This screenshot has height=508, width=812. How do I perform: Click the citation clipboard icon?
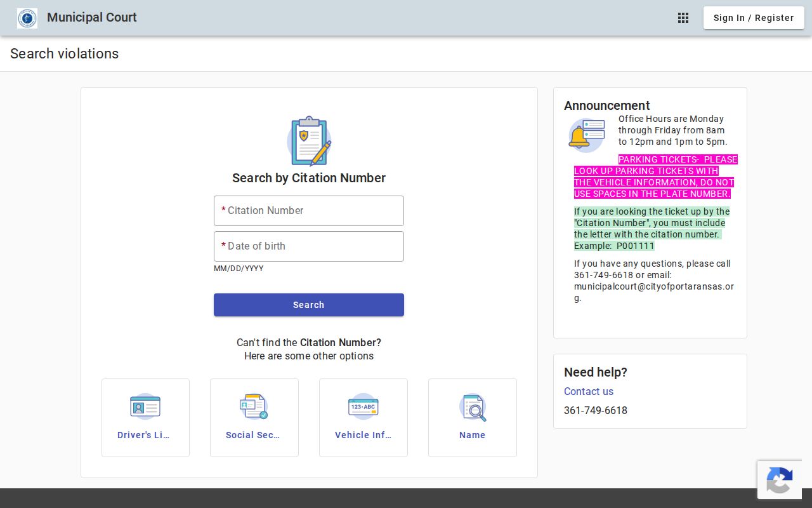tap(309, 141)
